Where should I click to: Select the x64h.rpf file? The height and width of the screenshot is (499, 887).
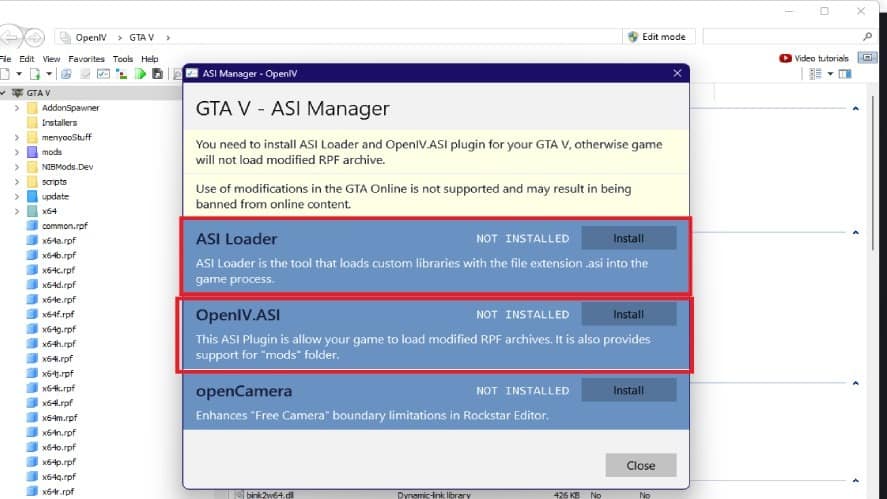[59, 344]
